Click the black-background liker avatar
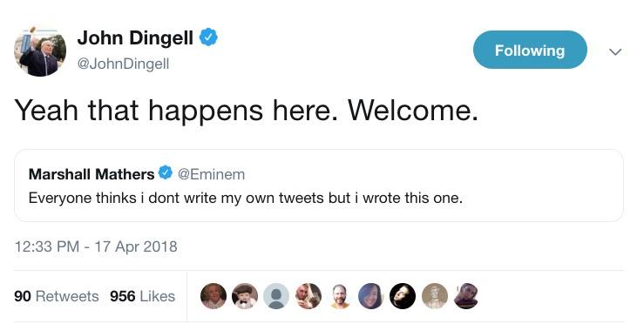The image size is (644, 324). pos(403,296)
